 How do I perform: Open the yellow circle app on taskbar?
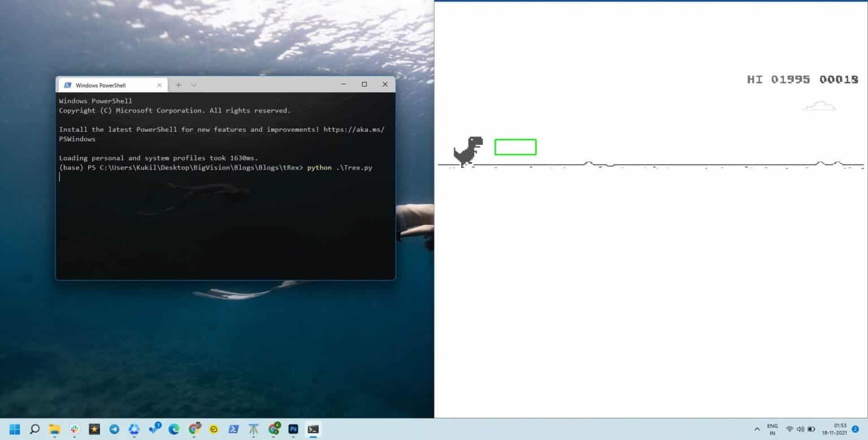tap(214, 429)
